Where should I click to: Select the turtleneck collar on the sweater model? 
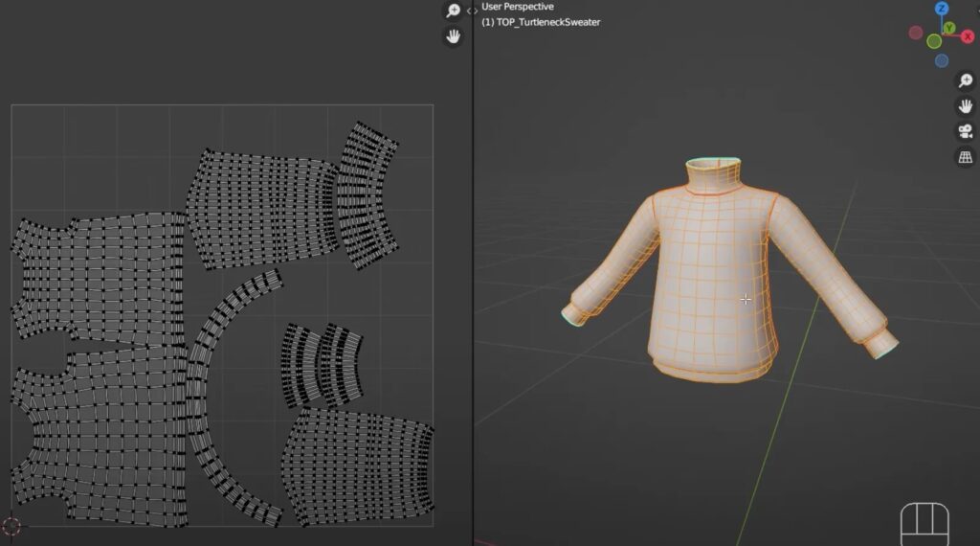point(713,175)
